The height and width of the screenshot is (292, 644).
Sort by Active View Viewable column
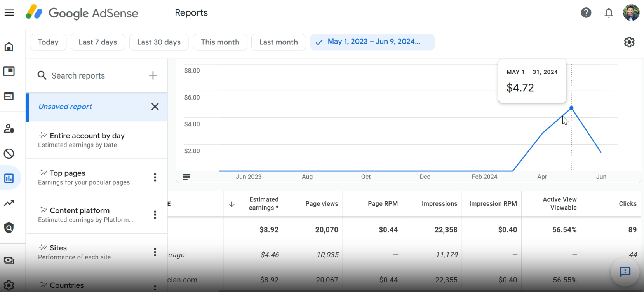[560, 203]
